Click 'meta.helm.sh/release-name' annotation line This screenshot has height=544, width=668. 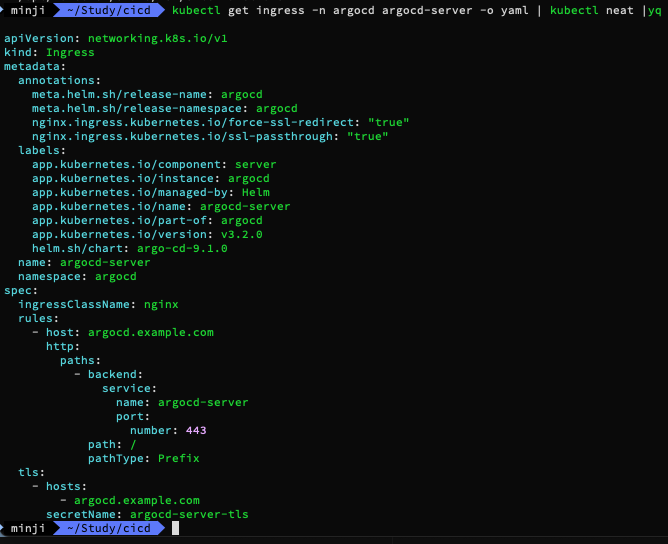(147, 95)
